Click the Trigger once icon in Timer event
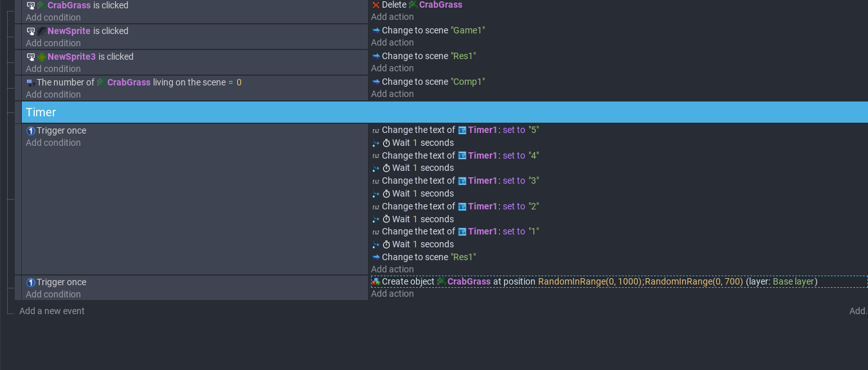Screen dimensions: 868x370 tap(30, 130)
